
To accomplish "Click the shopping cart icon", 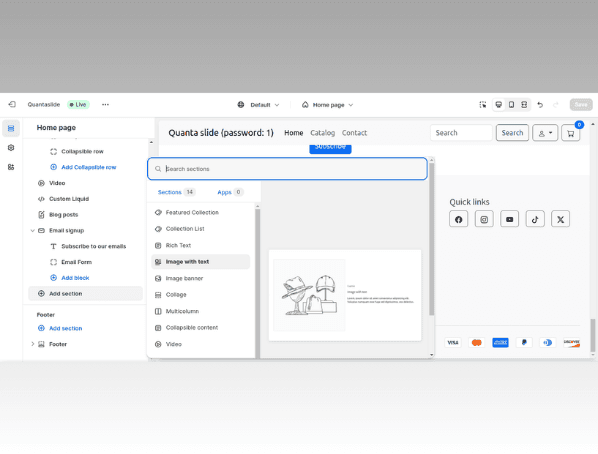I will click(x=571, y=133).
